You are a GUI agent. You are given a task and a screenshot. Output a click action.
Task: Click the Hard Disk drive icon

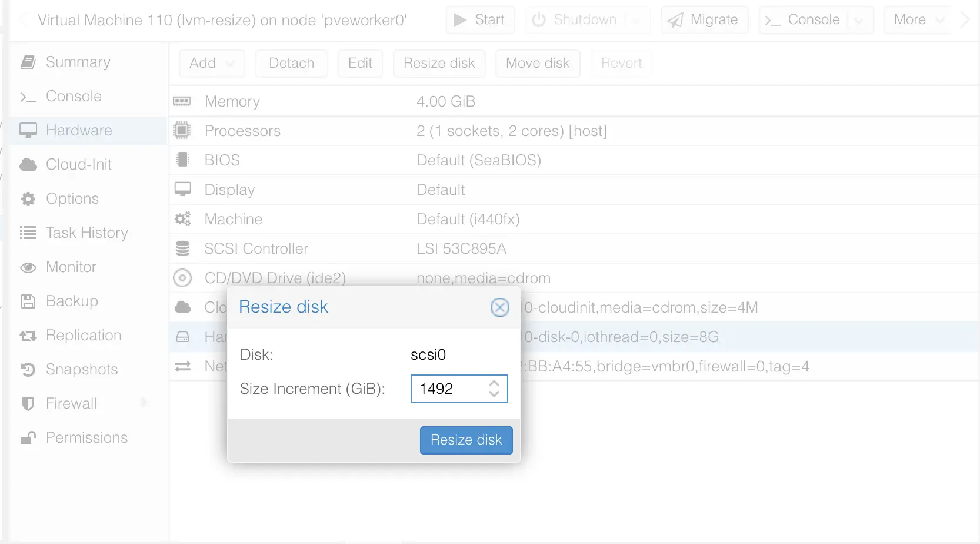pyautogui.click(x=183, y=337)
